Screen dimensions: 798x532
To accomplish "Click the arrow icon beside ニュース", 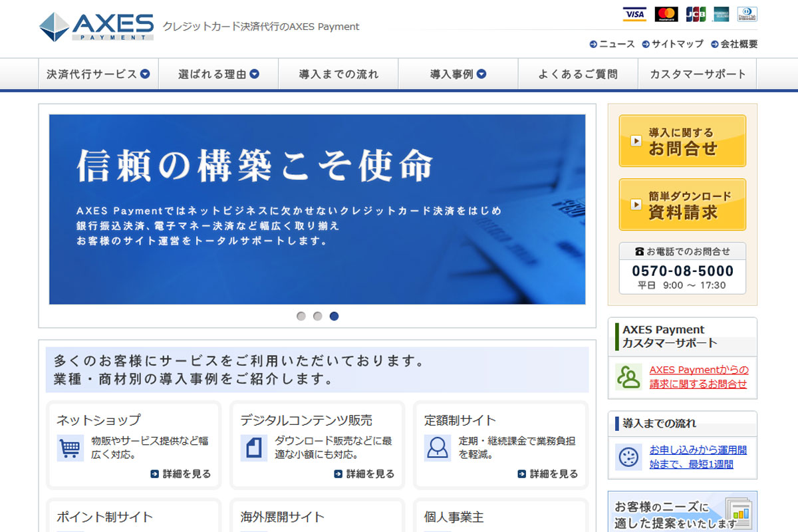I will [593, 45].
